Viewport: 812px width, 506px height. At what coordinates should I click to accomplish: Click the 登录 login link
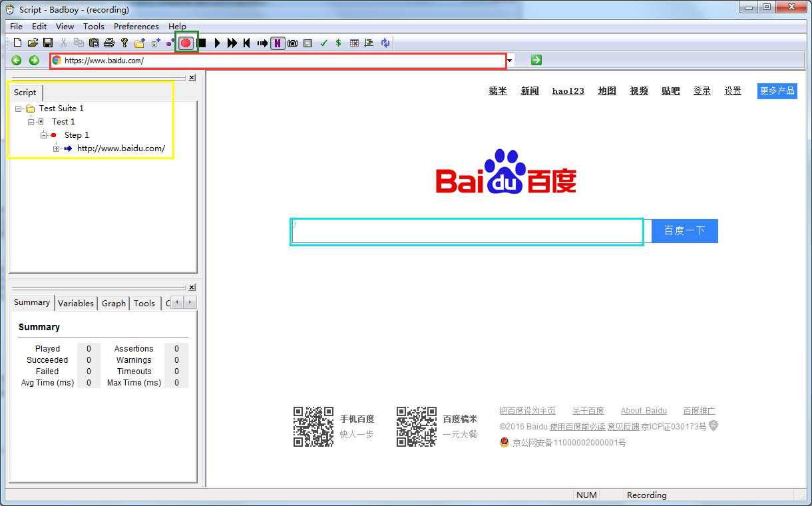click(x=702, y=91)
